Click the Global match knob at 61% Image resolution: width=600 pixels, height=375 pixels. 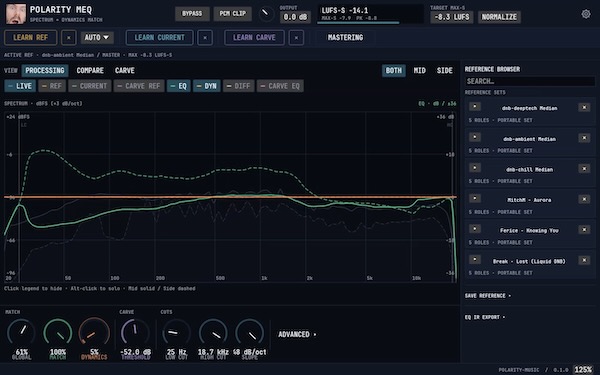(21, 333)
